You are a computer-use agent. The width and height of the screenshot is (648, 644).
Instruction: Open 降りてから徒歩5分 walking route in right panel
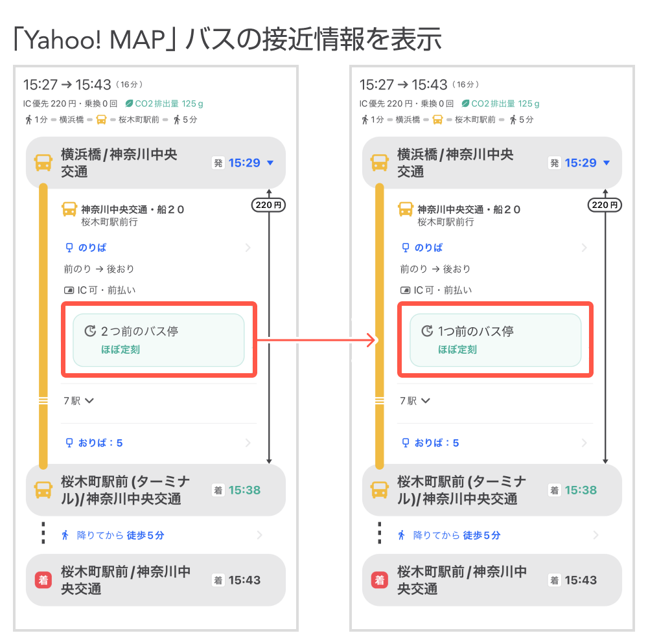point(498,535)
